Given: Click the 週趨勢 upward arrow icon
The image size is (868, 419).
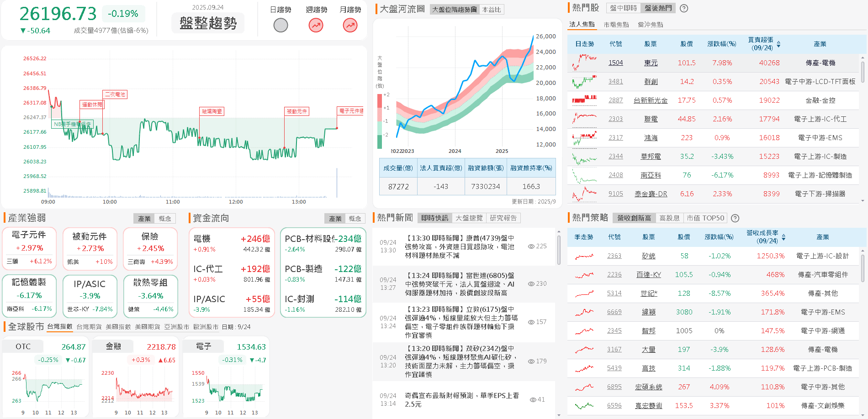Looking at the screenshot, I should [x=315, y=25].
